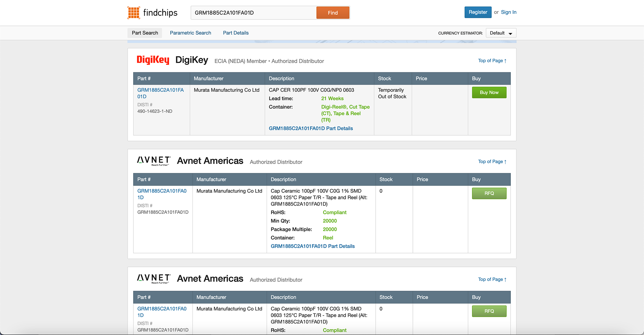Click Murata Manufacturing Co Ltd in DigiKey row
This screenshot has width=644, height=335.
[x=227, y=90]
